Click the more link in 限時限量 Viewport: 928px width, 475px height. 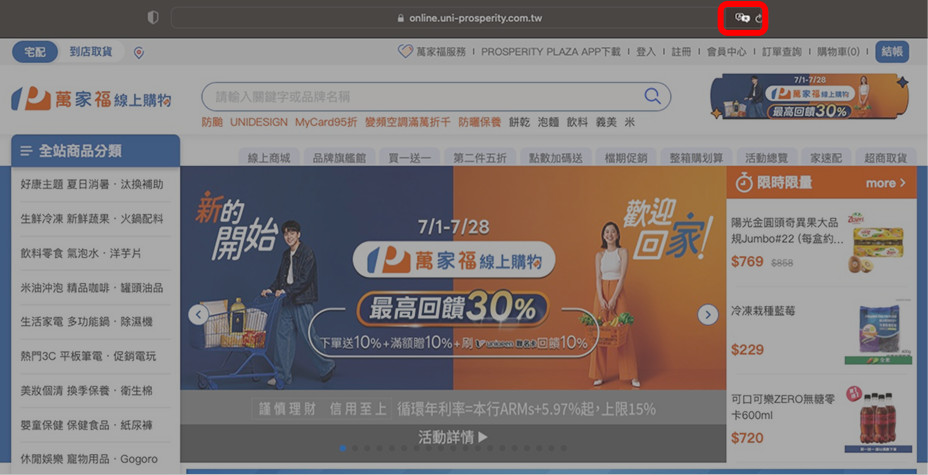pyautogui.click(x=885, y=183)
